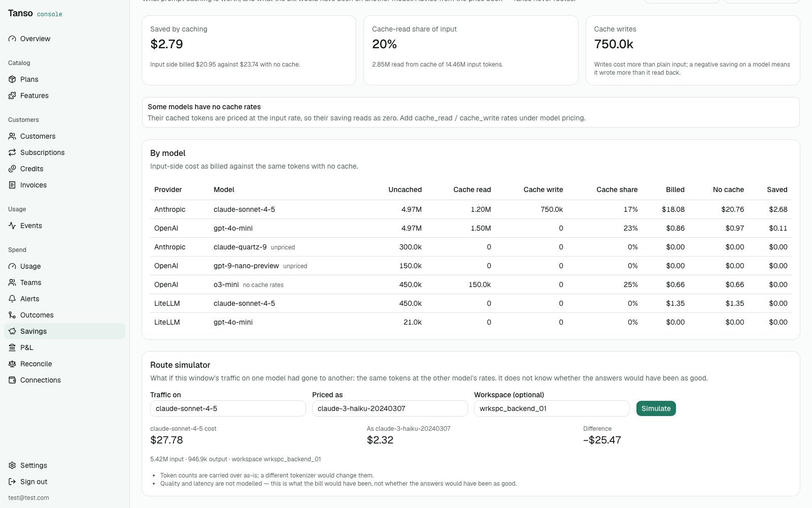Click the Subscriptions repeat icon
812x508 pixels.
[x=12, y=152]
